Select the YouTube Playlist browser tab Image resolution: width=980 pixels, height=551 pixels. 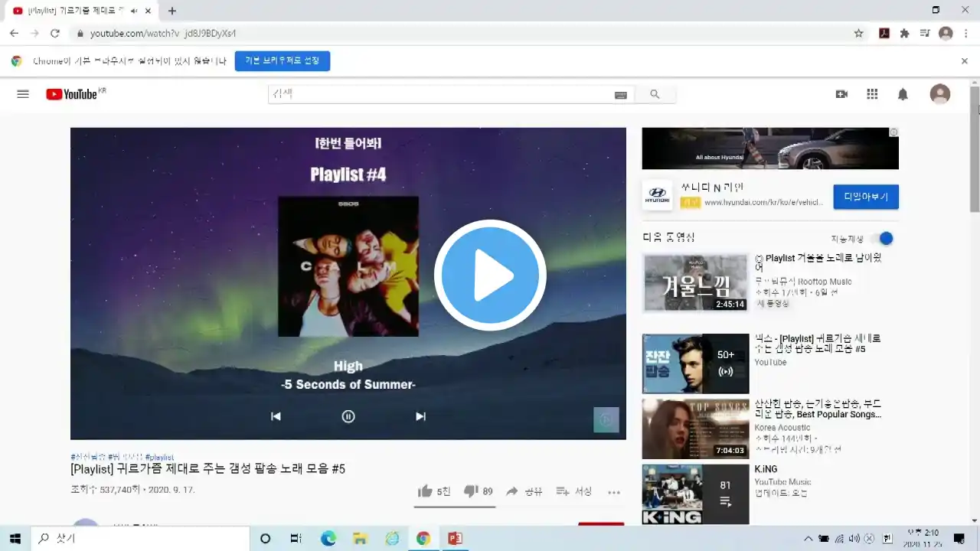[x=82, y=11]
